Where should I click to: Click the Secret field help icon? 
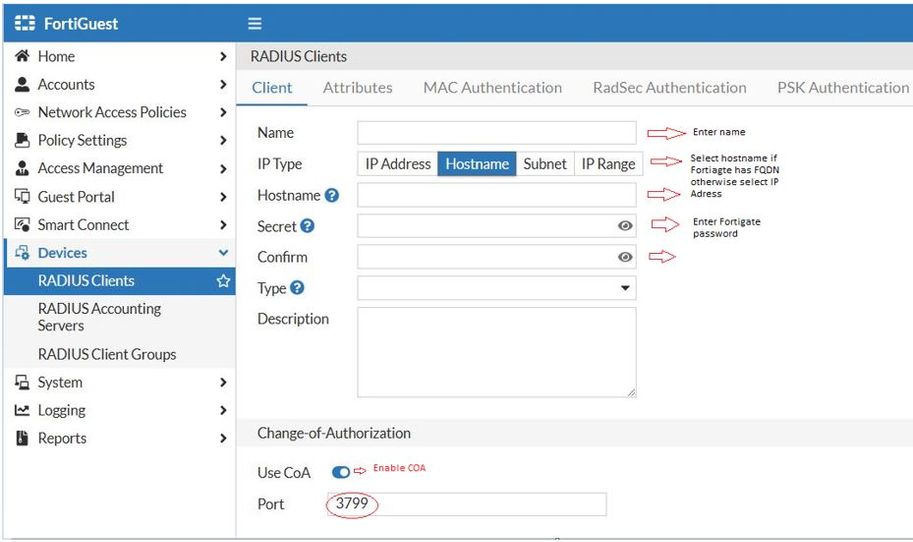click(x=308, y=226)
